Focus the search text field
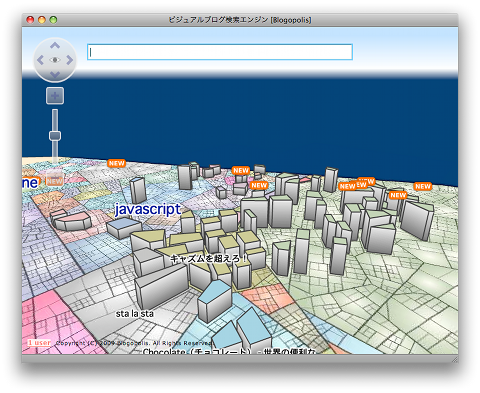Screen dimensions: 480x393 (220, 52)
